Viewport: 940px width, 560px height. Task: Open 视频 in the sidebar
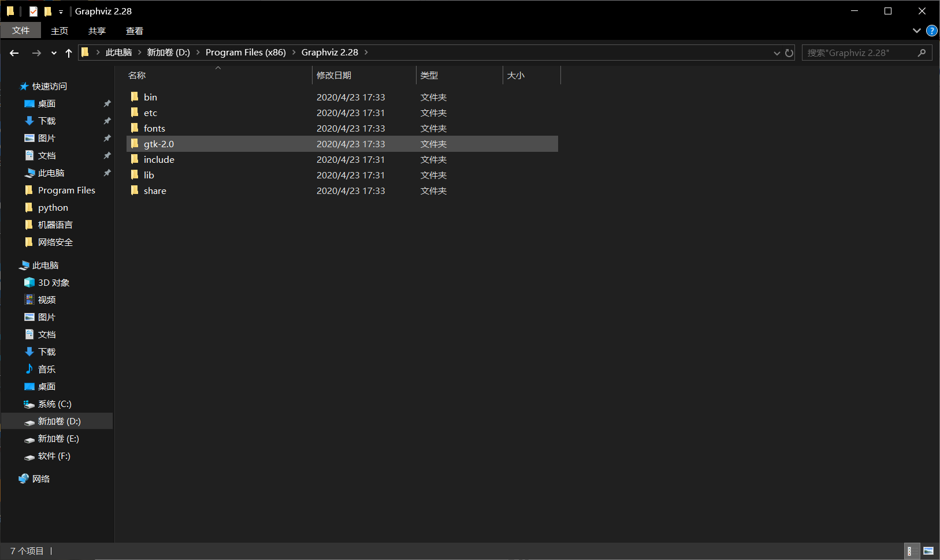pyautogui.click(x=47, y=300)
